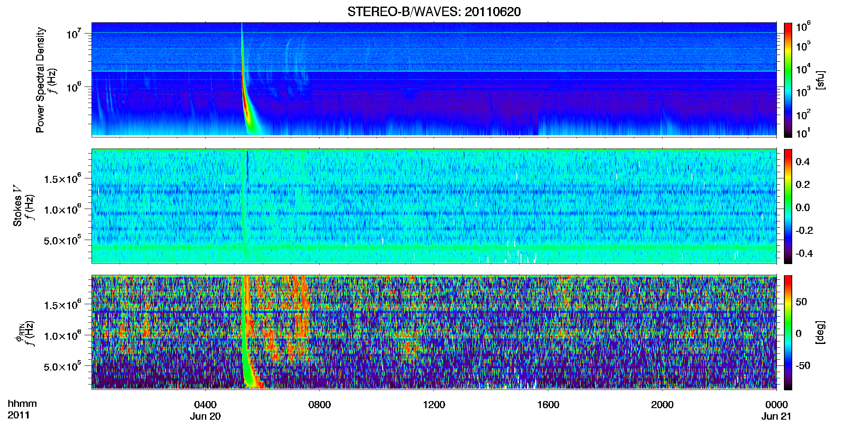
Task: Click the 0.4 label on Stokes V colorbar
Action: click(803, 162)
